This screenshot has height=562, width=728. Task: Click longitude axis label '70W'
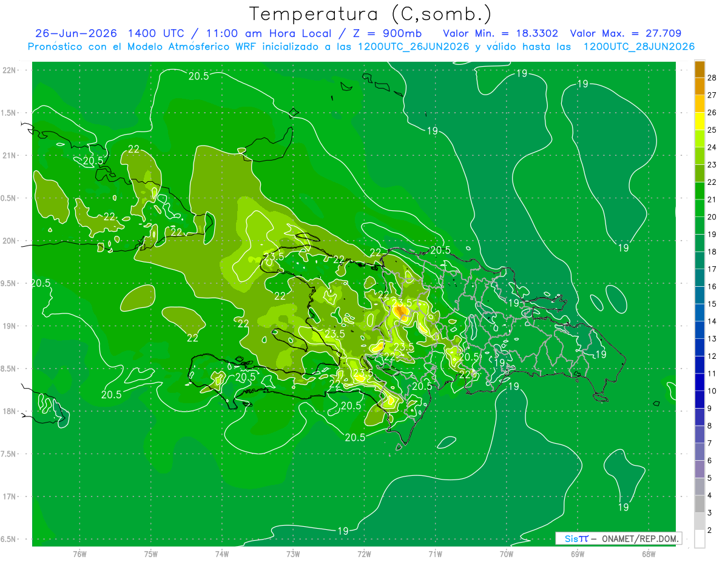[x=507, y=554]
